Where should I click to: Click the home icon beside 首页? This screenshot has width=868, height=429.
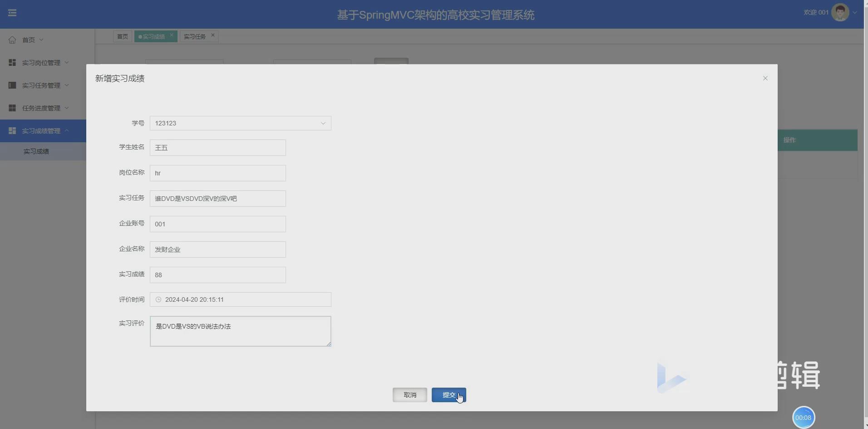12,40
